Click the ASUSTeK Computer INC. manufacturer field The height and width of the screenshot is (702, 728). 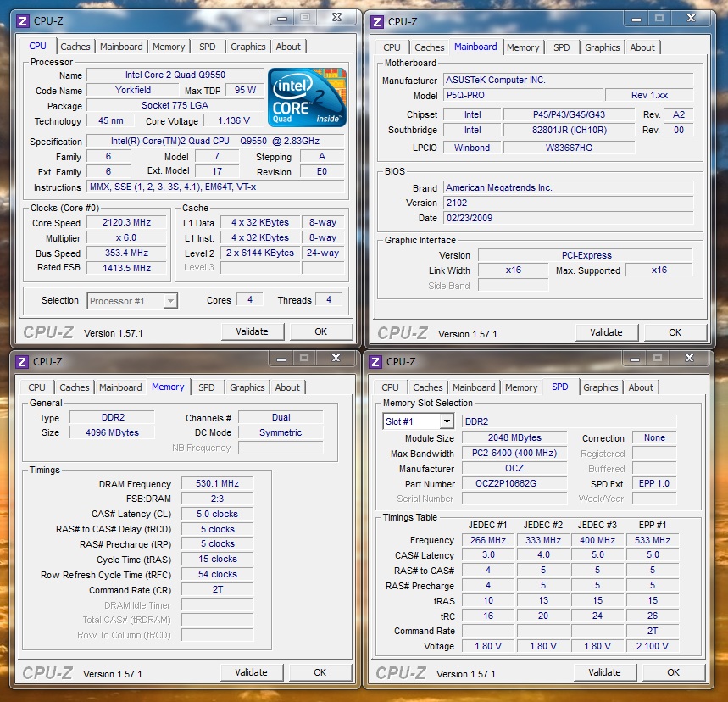(569, 80)
